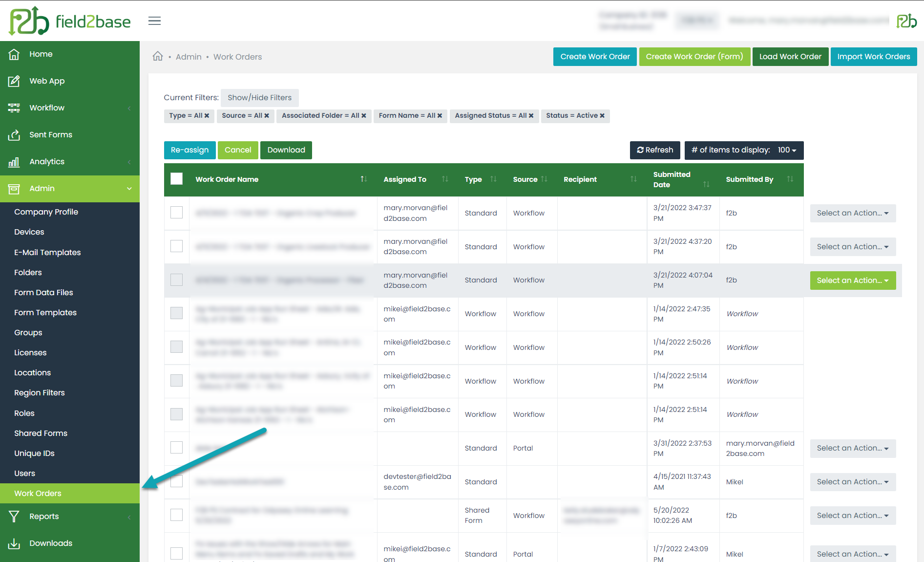This screenshot has width=924, height=562.
Task: Sort by Type column
Action: pos(493,179)
